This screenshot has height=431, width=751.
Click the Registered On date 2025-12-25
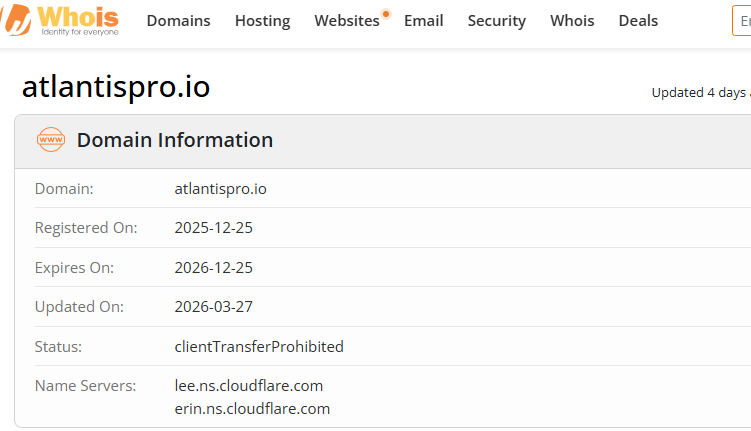pos(214,227)
